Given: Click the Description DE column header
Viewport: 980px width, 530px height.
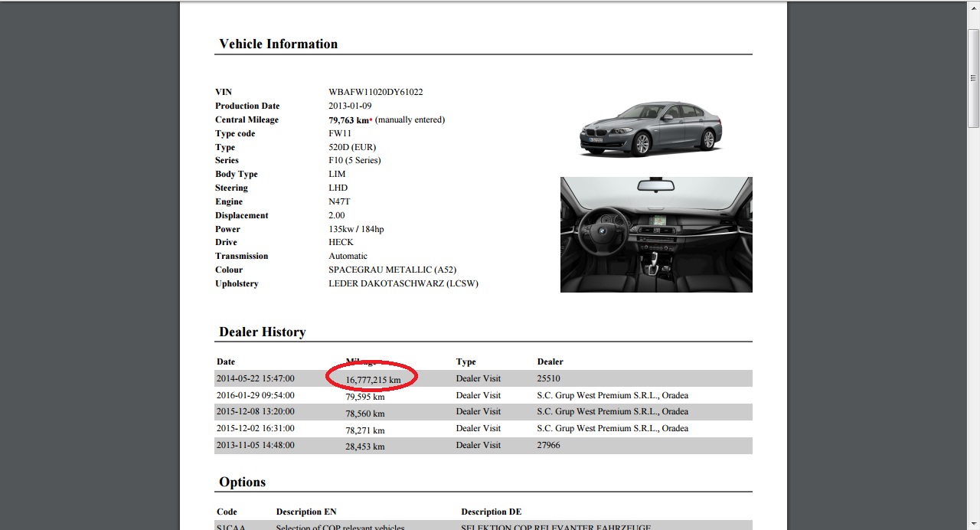Looking at the screenshot, I should point(491,512).
